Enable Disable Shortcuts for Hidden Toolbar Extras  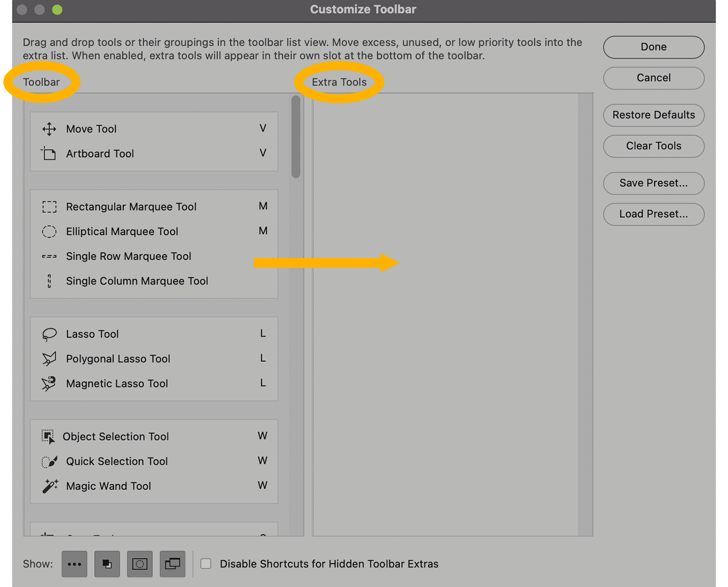pos(206,564)
